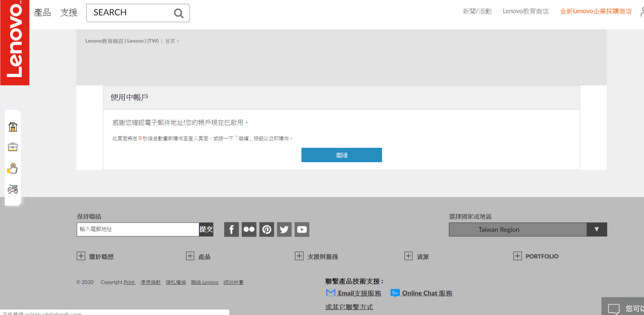Viewport: 644px width, 315px height.
Task: Click the Lenovo logo
Action: pyautogui.click(x=15, y=43)
